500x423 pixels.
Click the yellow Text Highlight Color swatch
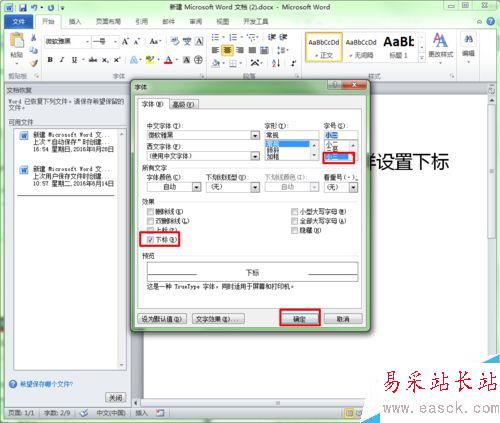150,60
